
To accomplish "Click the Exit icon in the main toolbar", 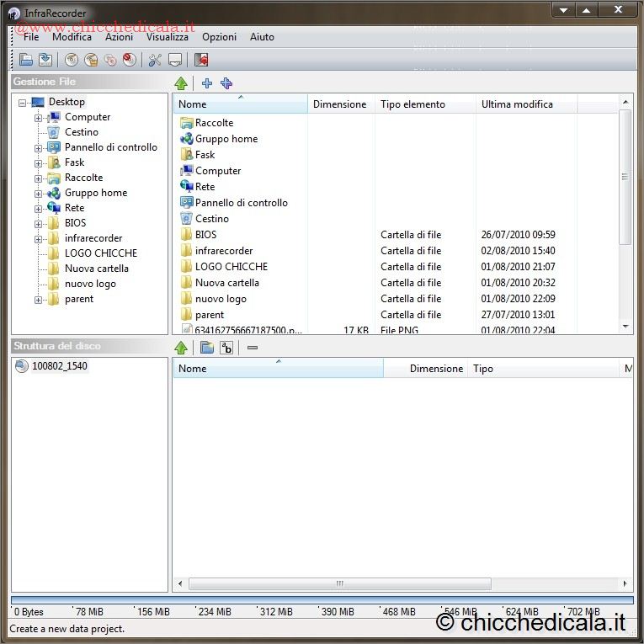I will click(201, 60).
